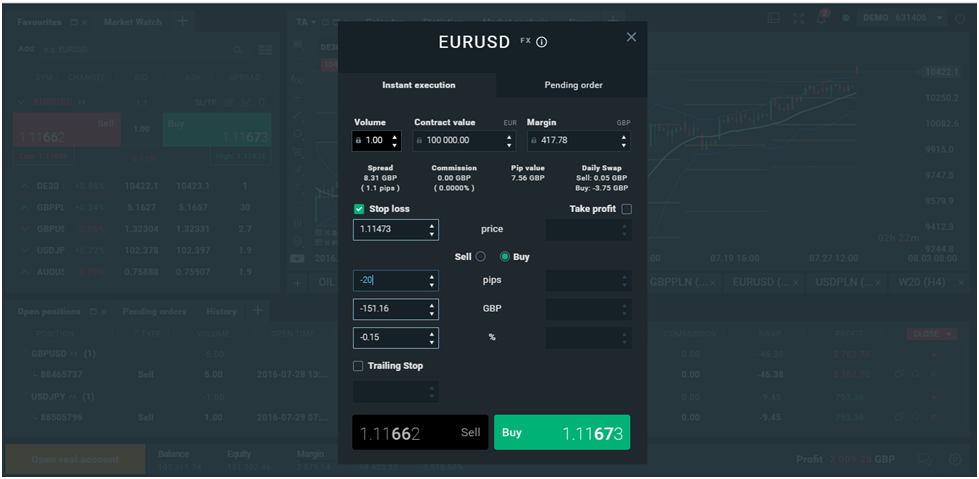The width and height of the screenshot is (979, 479).
Task: Click the Stop loss pips field
Action: click(396, 280)
